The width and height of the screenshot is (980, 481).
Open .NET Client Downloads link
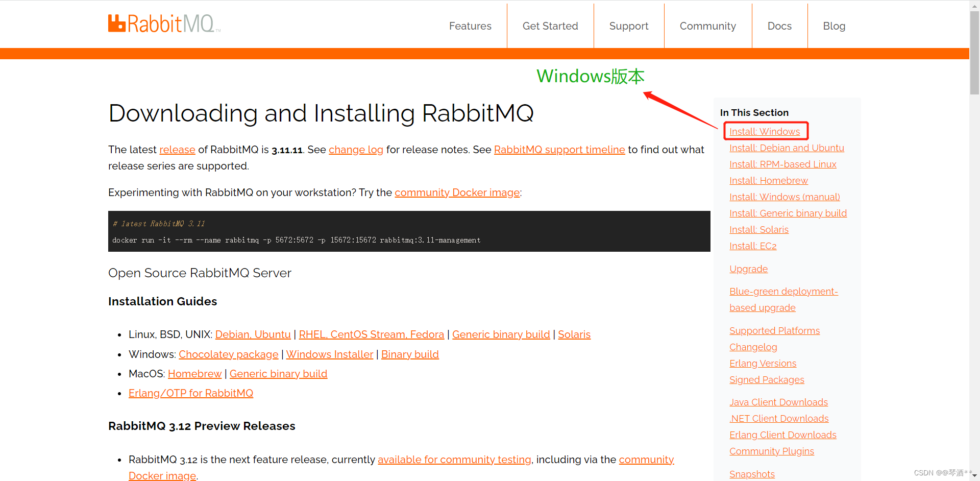coord(779,419)
